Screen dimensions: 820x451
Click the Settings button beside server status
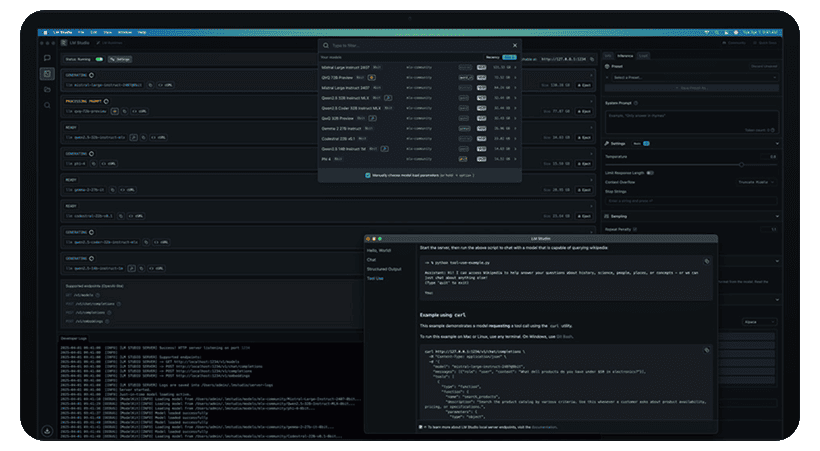click(x=120, y=59)
